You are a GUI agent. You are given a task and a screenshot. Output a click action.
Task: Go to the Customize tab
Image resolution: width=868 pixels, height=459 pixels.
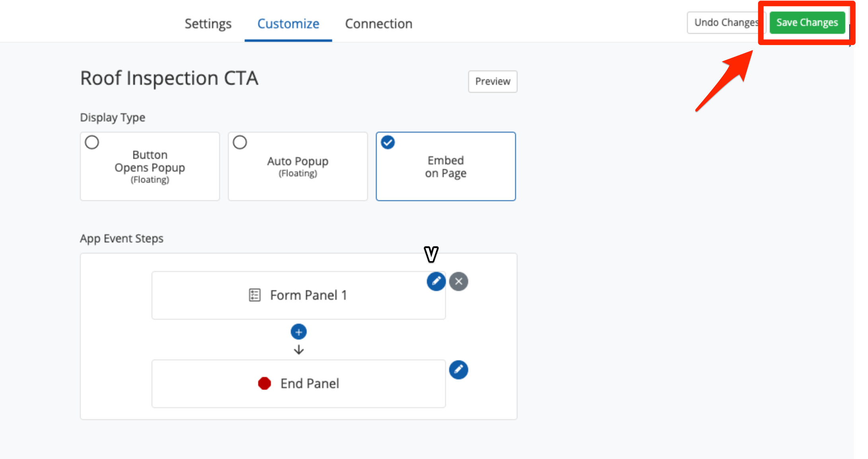[288, 24]
